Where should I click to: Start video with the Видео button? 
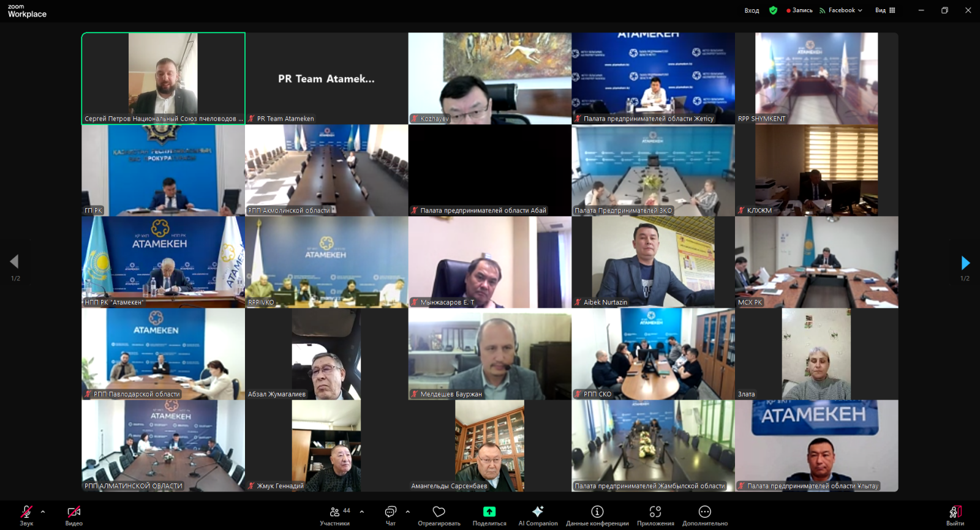click(74, 515)
